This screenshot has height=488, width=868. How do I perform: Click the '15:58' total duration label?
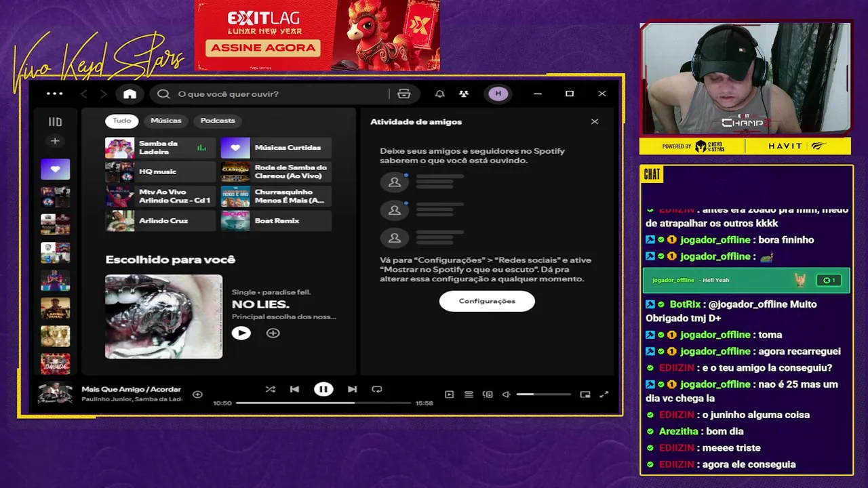[x=424, y=403]
